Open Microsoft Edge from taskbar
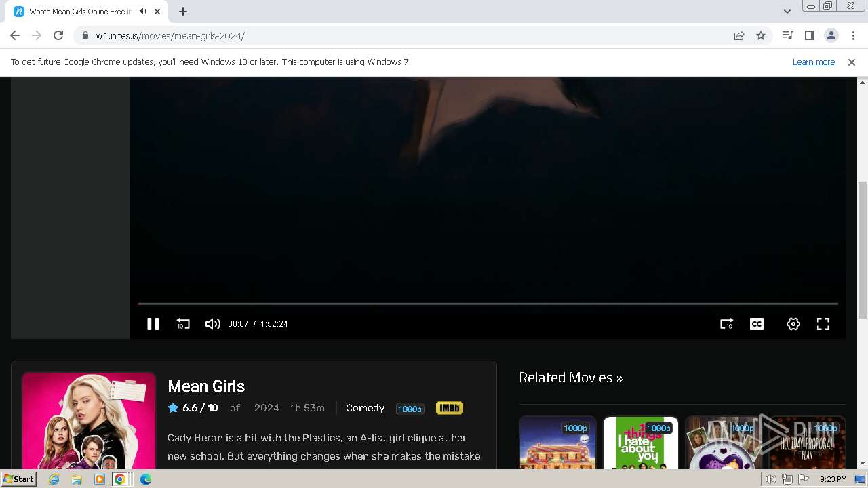This screenshot has height=488, width=868. point(146,479)
